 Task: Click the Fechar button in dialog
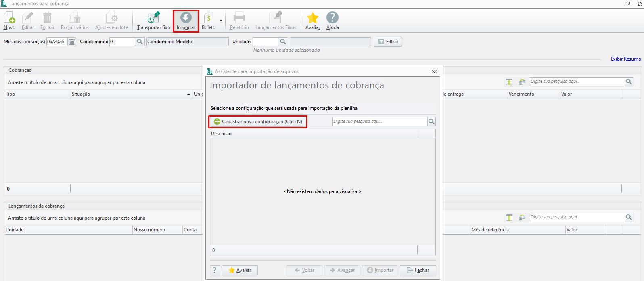[x=418, y=270]
